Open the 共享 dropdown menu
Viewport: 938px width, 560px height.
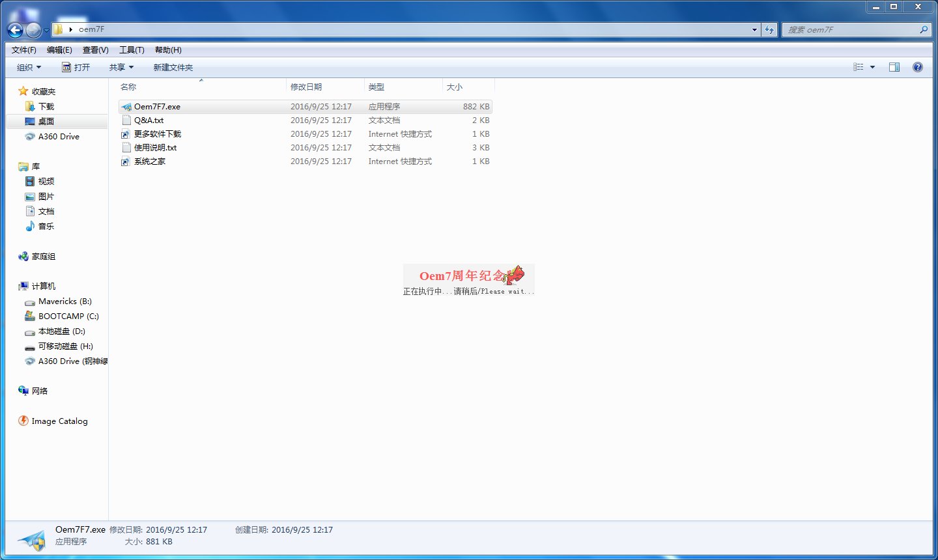(x=120, y=66)
